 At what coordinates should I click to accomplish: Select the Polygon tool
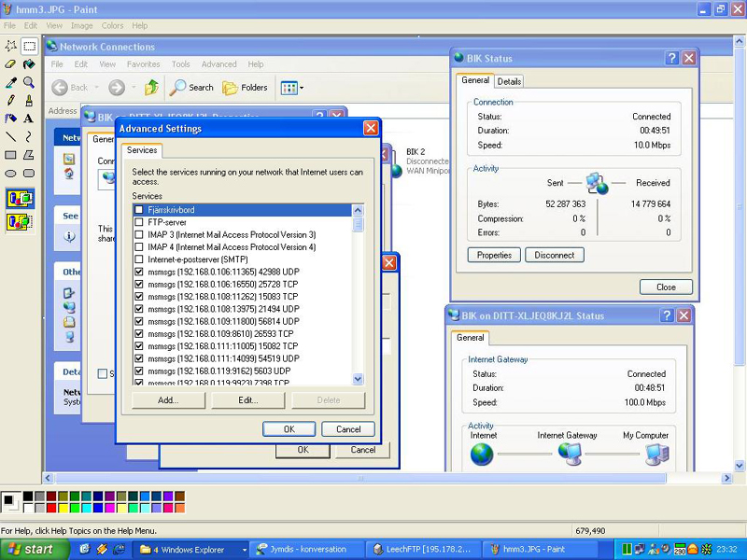(30, 155)
